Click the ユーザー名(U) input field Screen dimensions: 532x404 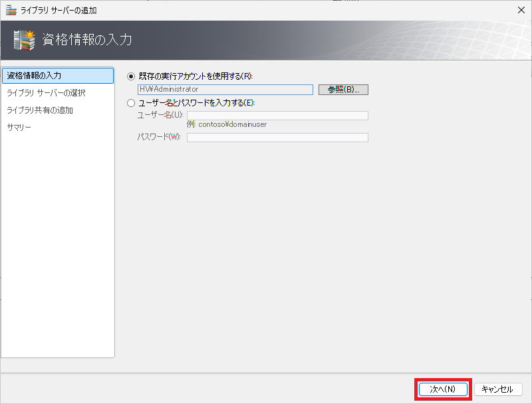point(277,116)
